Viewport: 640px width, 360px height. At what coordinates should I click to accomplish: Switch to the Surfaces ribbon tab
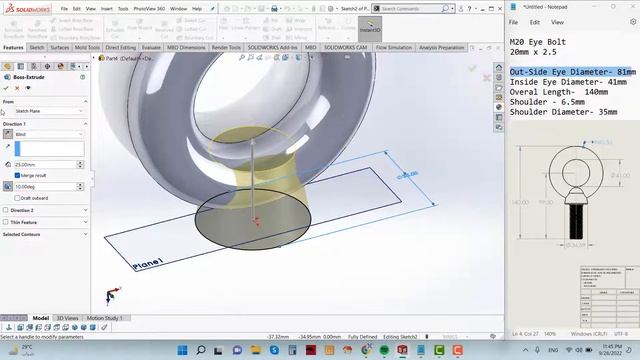(x=60, y=48)
